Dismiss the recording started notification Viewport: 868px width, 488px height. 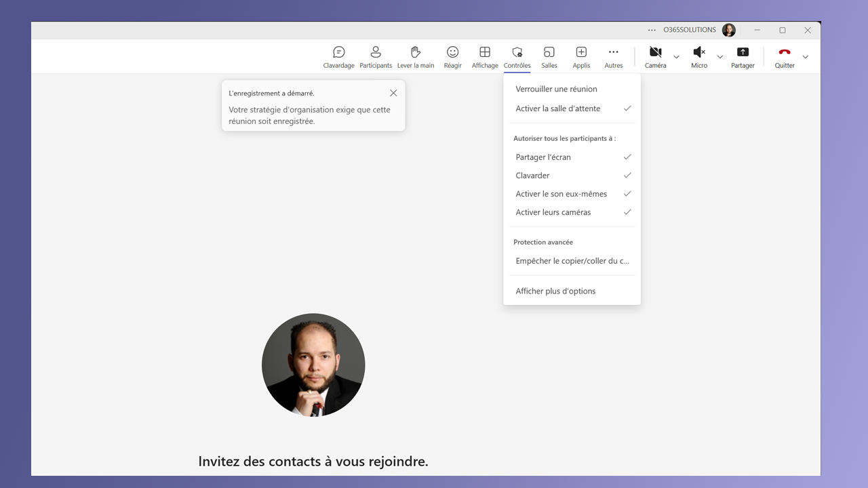(393, 93)
